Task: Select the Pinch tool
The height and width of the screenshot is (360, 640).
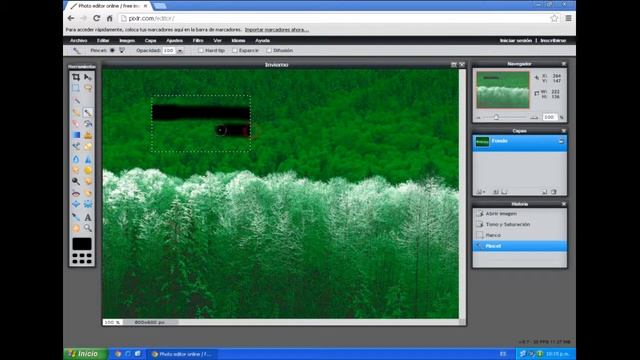Action: [x=88, y=204]
